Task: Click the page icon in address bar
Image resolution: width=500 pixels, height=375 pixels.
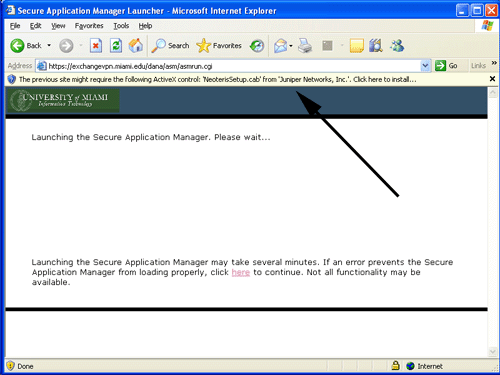Action: (41, 66)
